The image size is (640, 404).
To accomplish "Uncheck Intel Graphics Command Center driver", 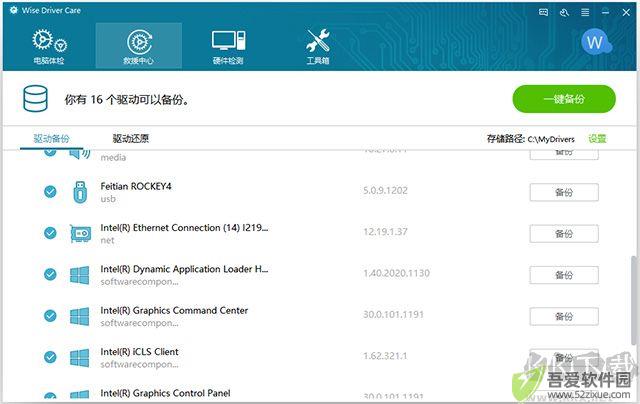I will coord(50,316).
